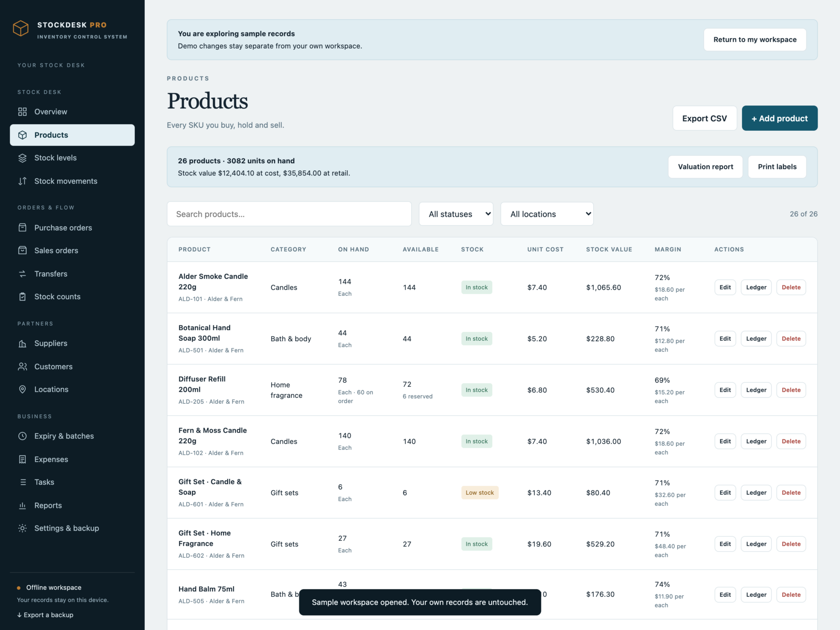Click the Stock value column header
Viewport: 840px width, 630px height.
[x=609, y=249]
